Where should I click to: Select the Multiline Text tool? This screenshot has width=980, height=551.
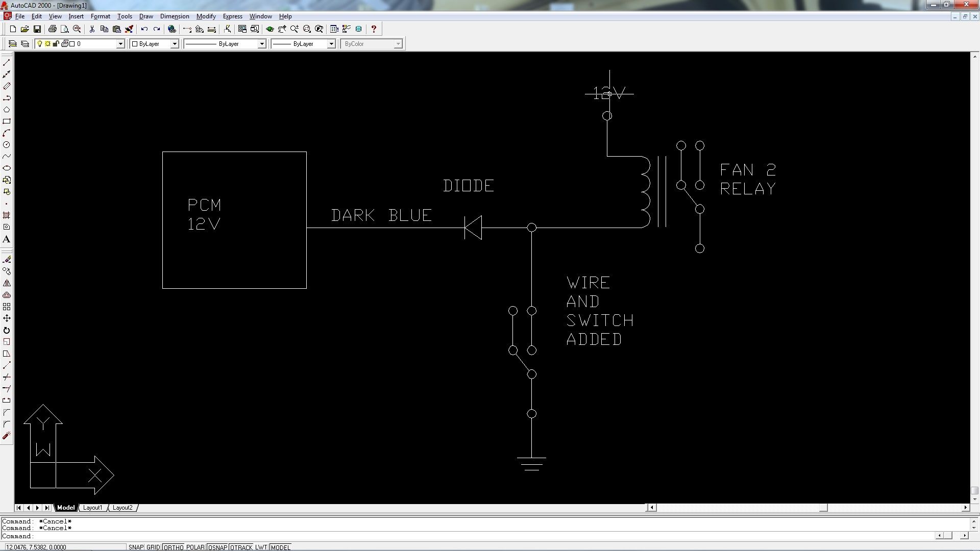(x=7, y=239)
